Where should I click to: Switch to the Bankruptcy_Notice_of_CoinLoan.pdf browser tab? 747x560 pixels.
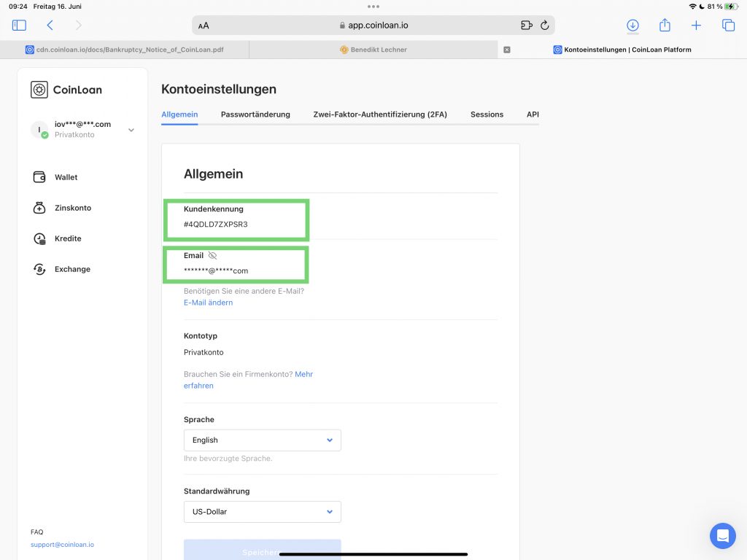(x=124, y=50)
